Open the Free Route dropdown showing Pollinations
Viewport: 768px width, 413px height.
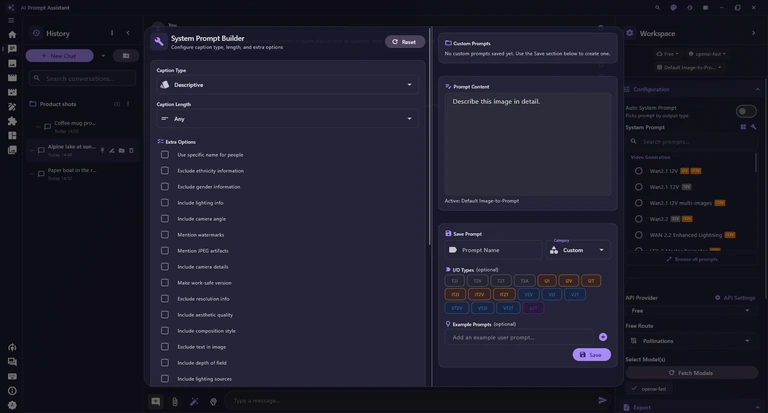[x=691, y=341]
